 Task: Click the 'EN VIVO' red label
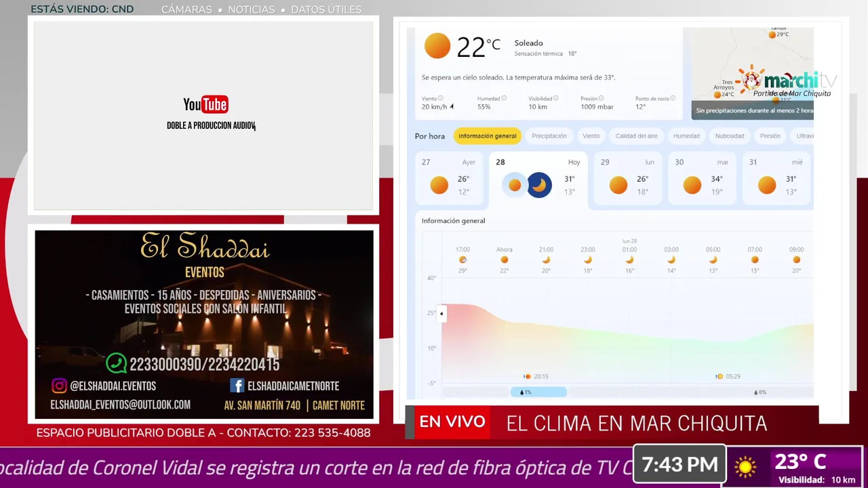click(452, 422)
